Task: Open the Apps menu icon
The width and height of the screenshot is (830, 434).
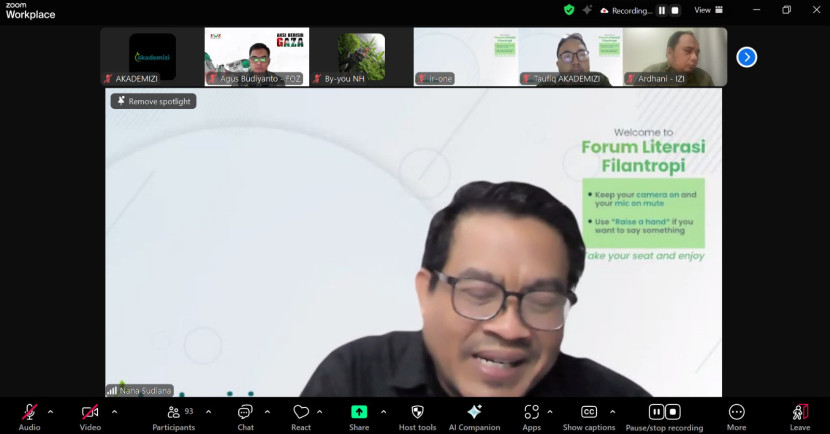Action: tap(531, 412)
